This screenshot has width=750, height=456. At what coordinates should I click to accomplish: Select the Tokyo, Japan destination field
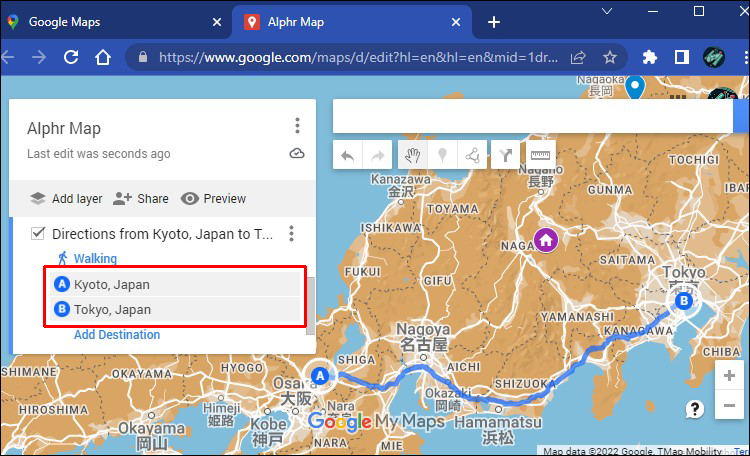click(175, 309)
